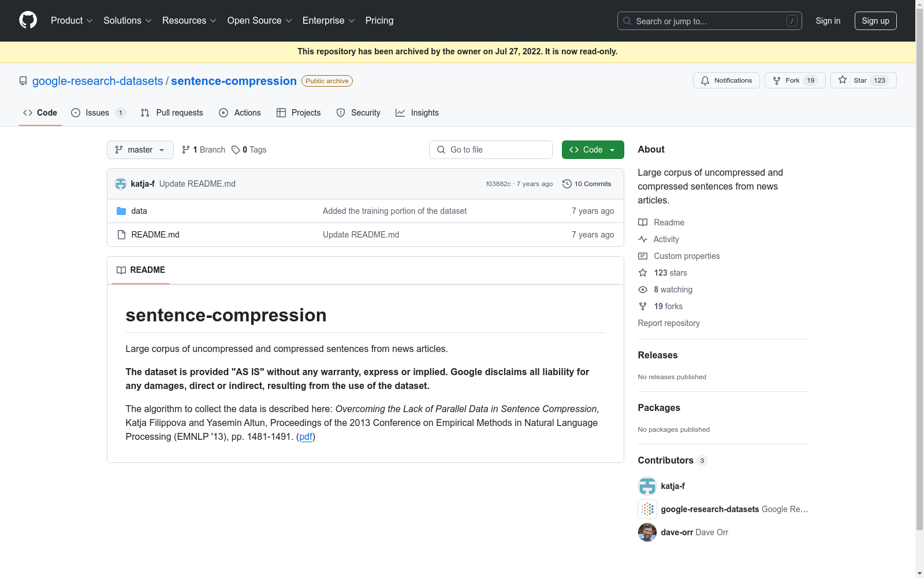
Task: Click the branch icon next to 1 Branch
Action: 186,150
